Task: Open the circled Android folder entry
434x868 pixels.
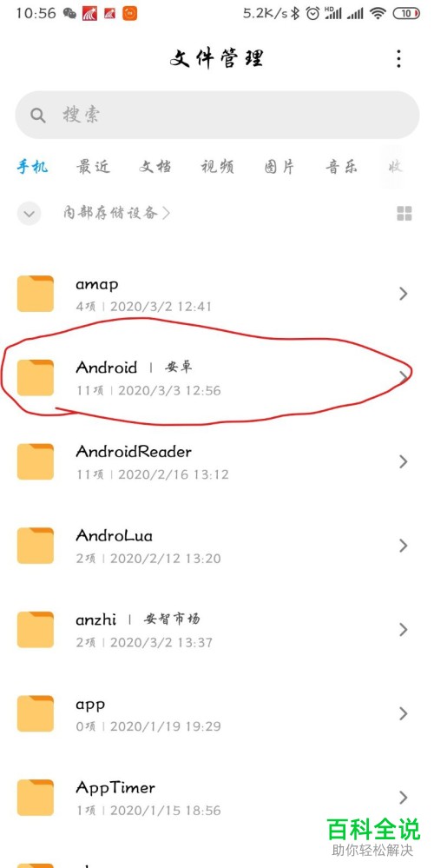Action: [x=217, y=378]
